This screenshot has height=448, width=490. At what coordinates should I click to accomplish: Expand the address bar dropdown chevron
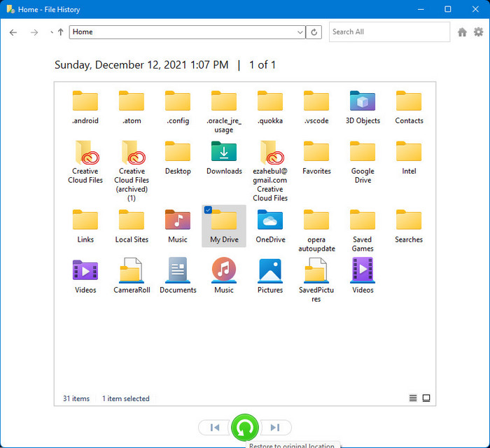(x=300, y=32)
